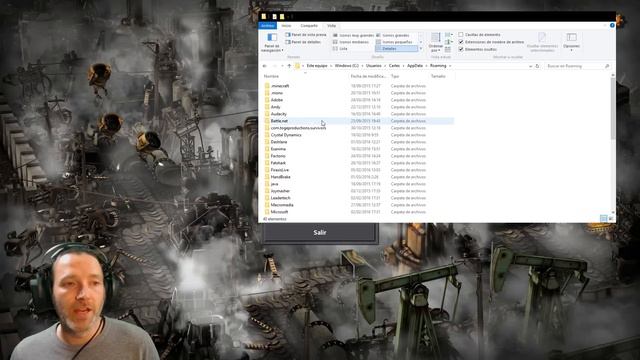Navigate to Este equipo in breadcrumb
This screenshot has width=640, height=360.
click(317, 66)
